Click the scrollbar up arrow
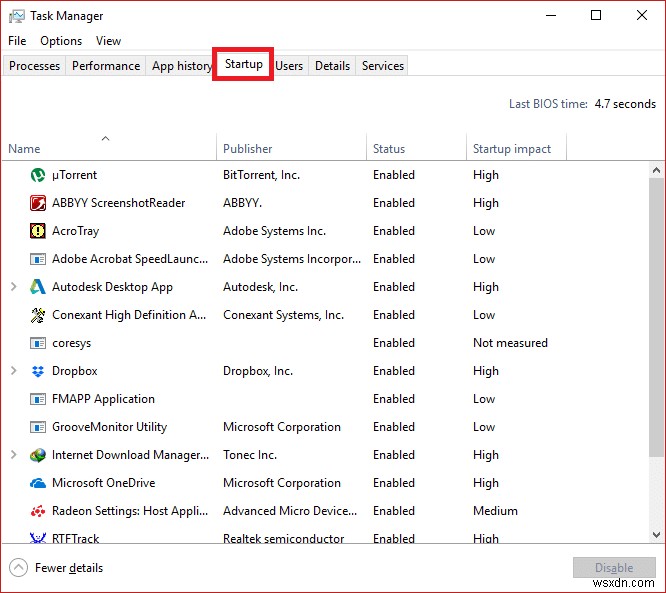The width and height of the screenshot is (666, 593). coord(656,170)
